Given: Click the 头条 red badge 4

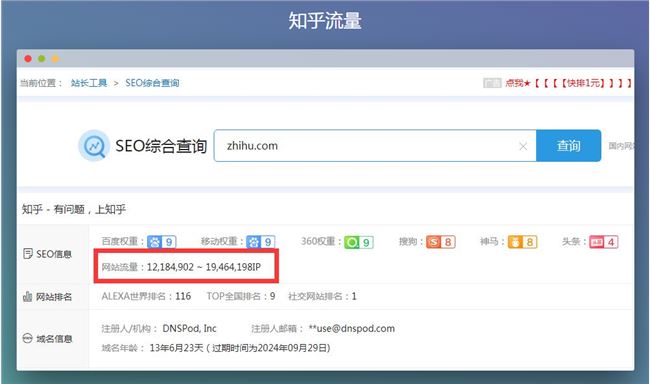Looking at the screenshot, I should pyautogui.click(x=604, y=242).
